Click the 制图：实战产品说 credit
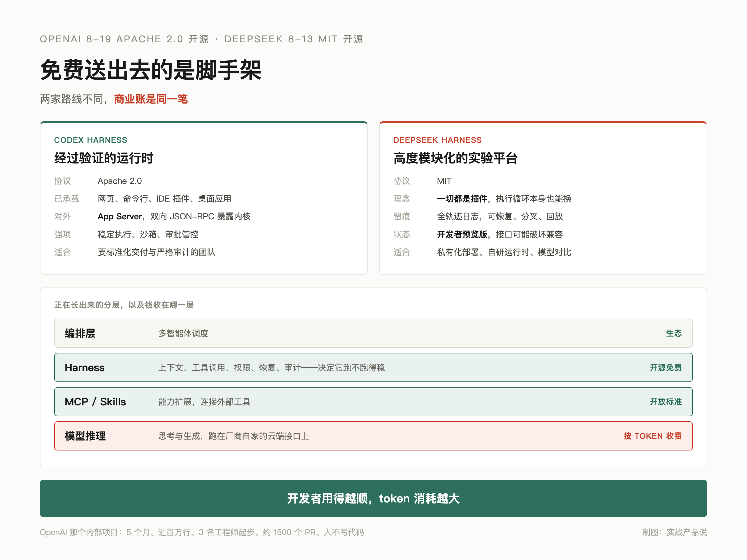The width and height of the screenshot is (747, 560). (x=674, y=532)
